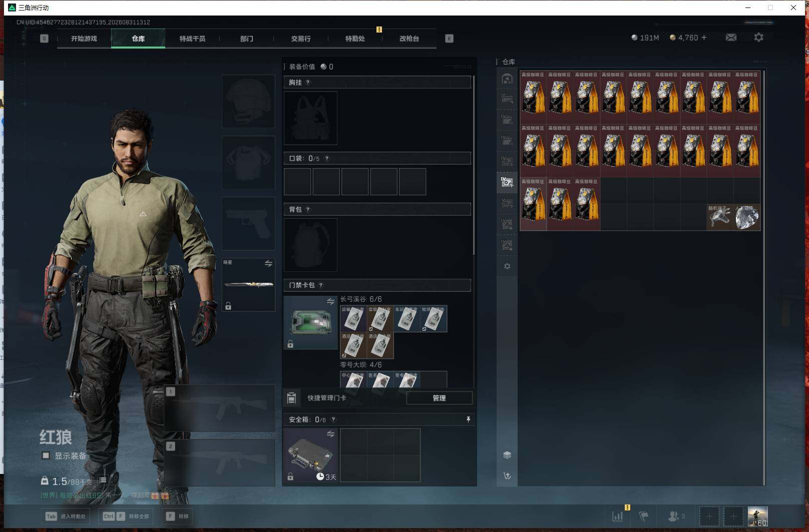
Task: Select the key card case item
Action: point(310,322)
